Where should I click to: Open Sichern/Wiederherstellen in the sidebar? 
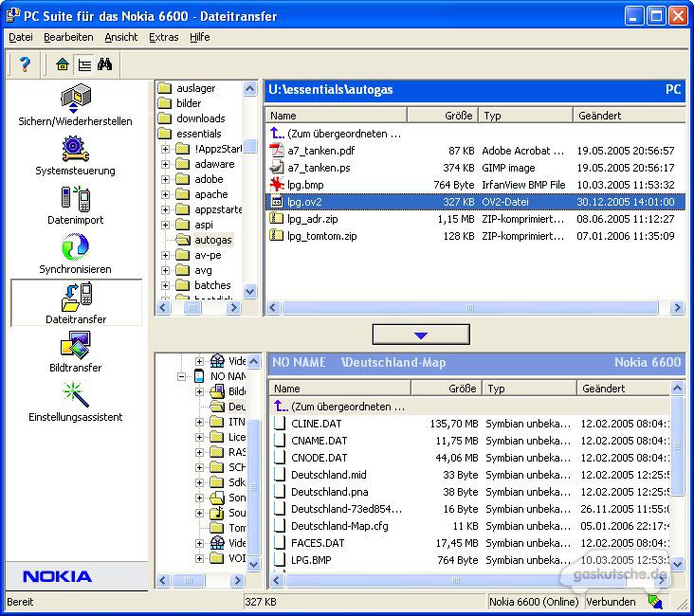coord(75,106)
